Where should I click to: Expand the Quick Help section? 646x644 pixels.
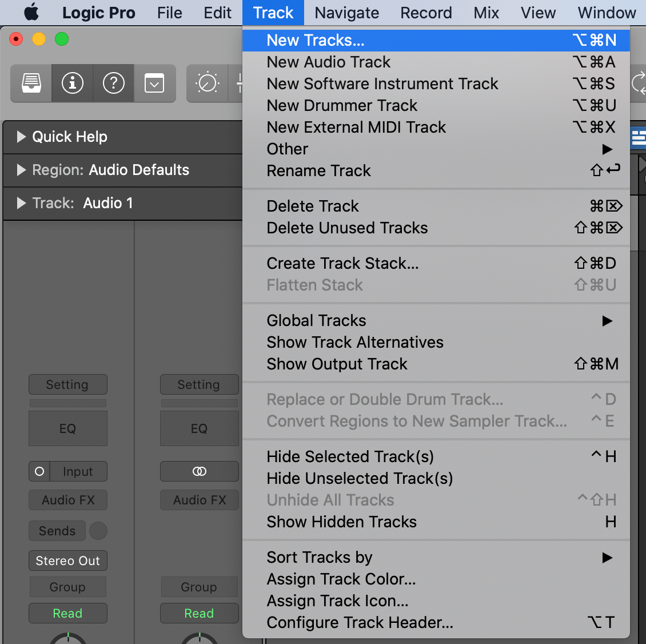point(22,137)
